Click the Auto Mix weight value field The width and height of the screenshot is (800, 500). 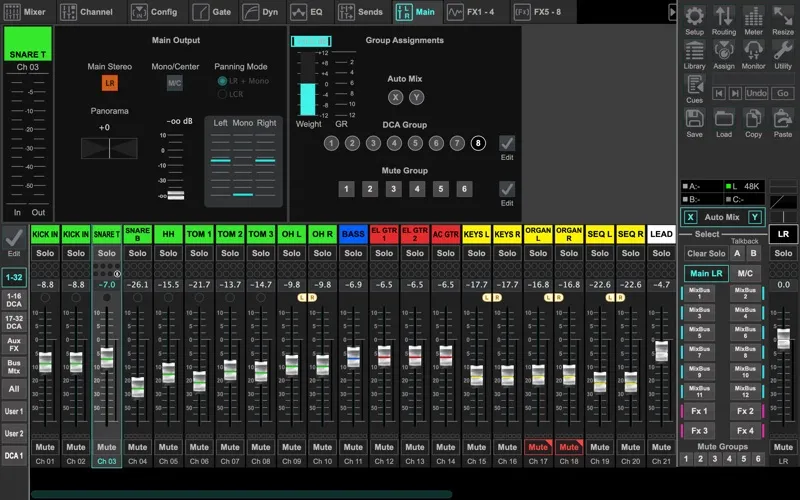311,41
